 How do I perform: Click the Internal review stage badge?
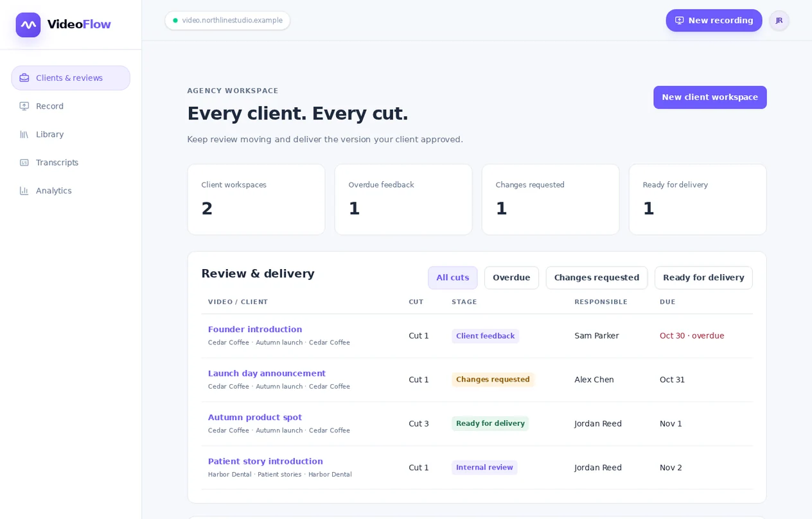484,468
